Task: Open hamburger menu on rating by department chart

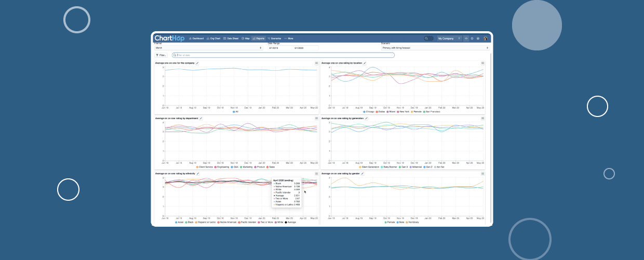Action: (316, 118)
